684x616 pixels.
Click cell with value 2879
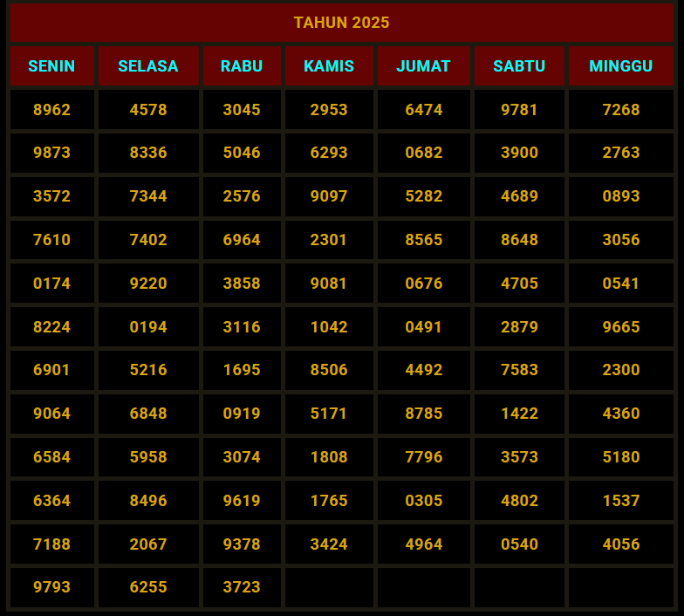[x=519, y=326]
